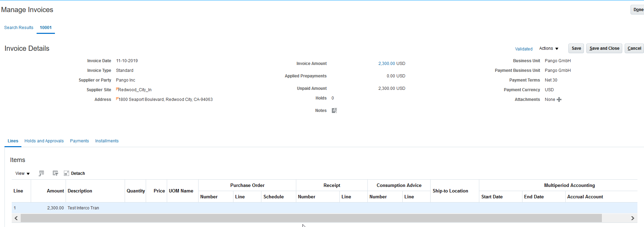Switch to the Holds and Approvals tab

(x=44, y=141)
